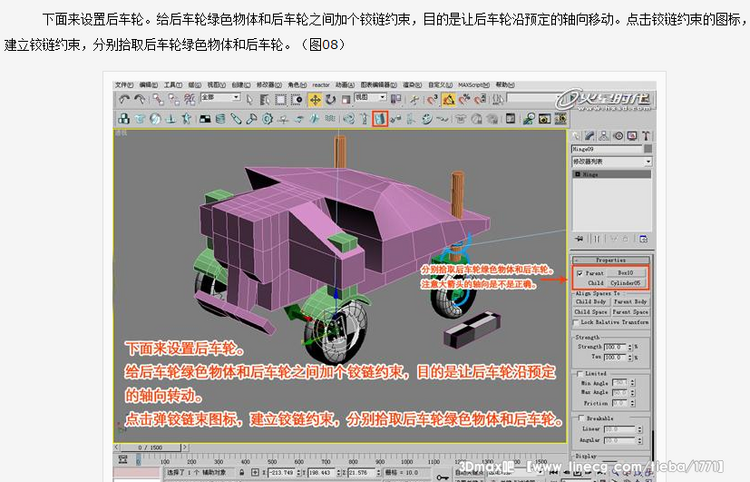This screenshot has width=750, height=482.
Task: Click the Redo arrow in the main toolbar
Action: 140,99
